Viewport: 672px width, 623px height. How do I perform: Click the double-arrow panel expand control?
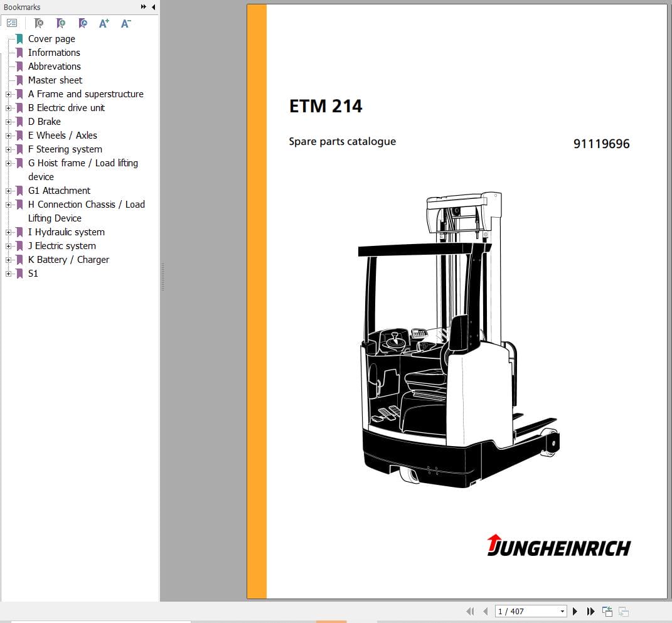144,7
